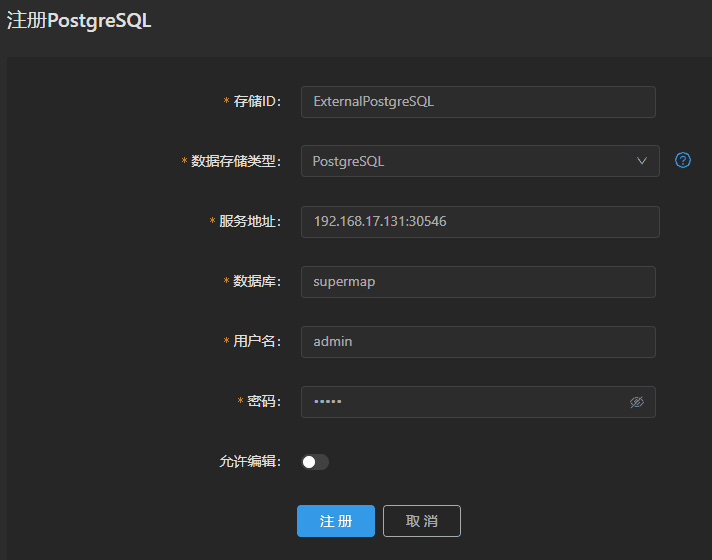
Task: Show the password with the eye icon
Action: tap(637, 402)
